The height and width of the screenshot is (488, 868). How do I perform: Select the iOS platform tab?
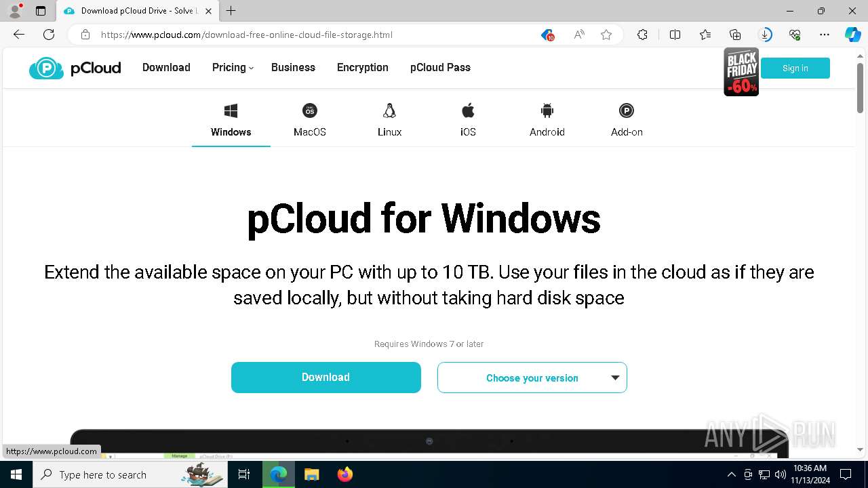(468, 121)
